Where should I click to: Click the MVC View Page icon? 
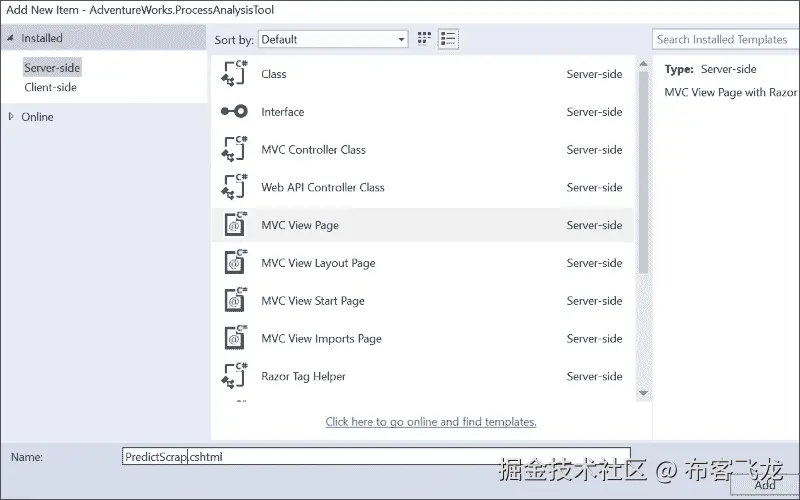(235, 225)
